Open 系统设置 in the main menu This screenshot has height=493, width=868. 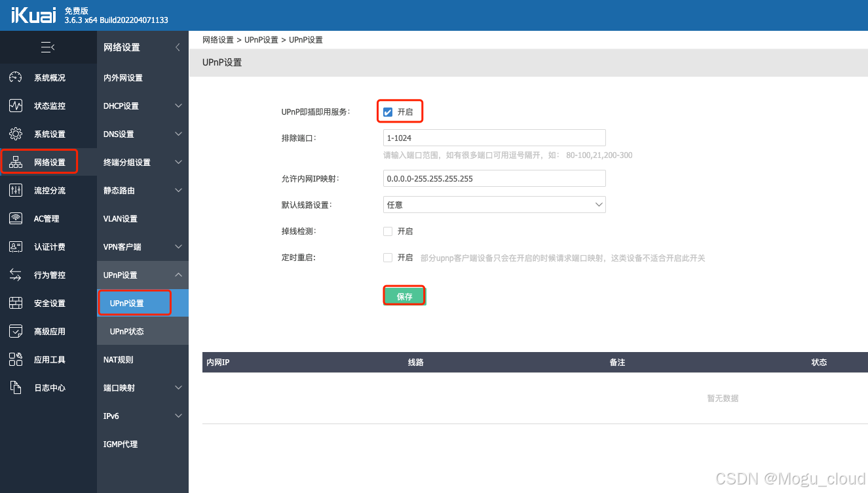tap(48, 134)
